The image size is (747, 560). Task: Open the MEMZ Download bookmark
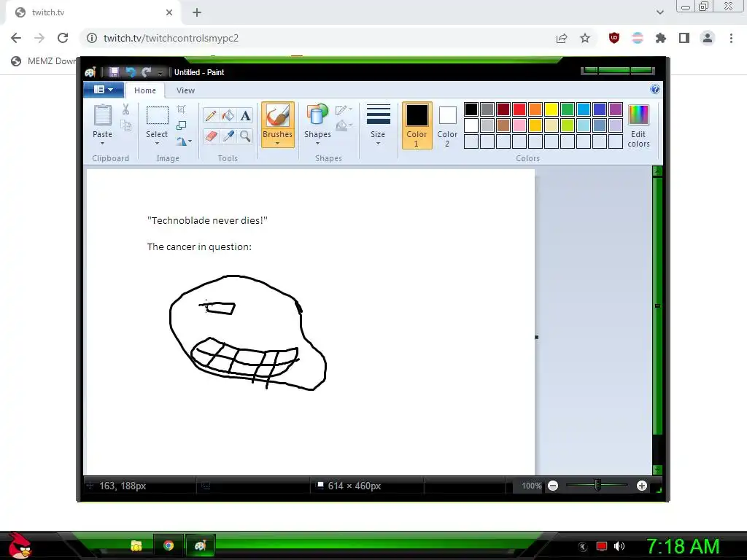pyautogui.click(x=44, y=61)
